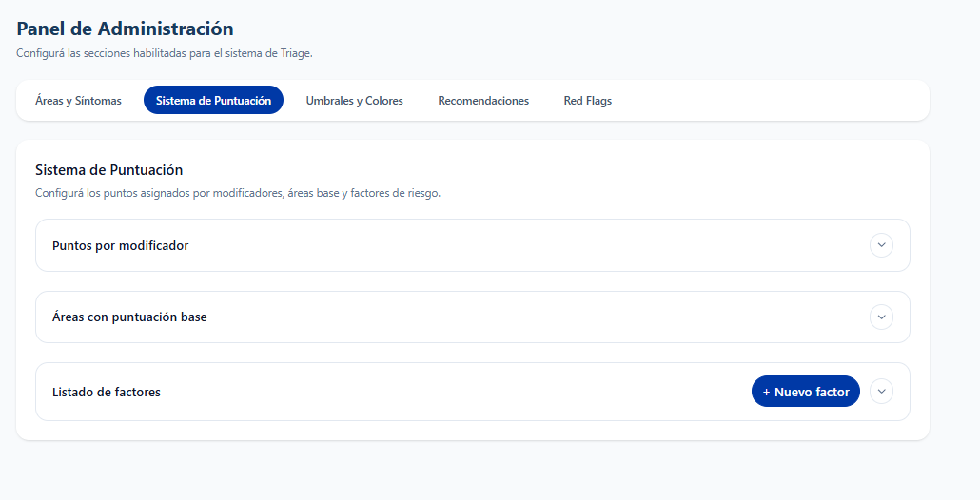
Task: Click the Panel de Administración page heading
Action: tap(125, 29)
